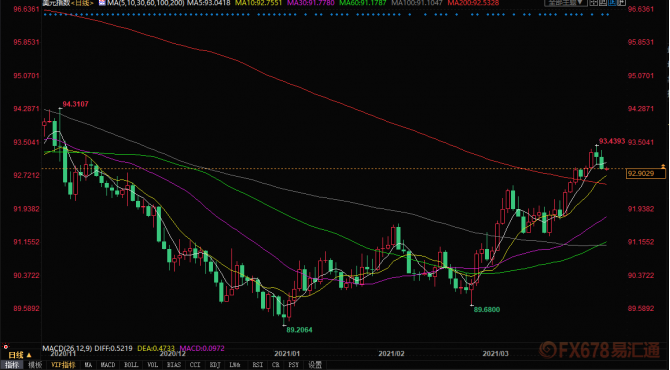
Task: Open the VIP指标 tab
Action: 63,365
